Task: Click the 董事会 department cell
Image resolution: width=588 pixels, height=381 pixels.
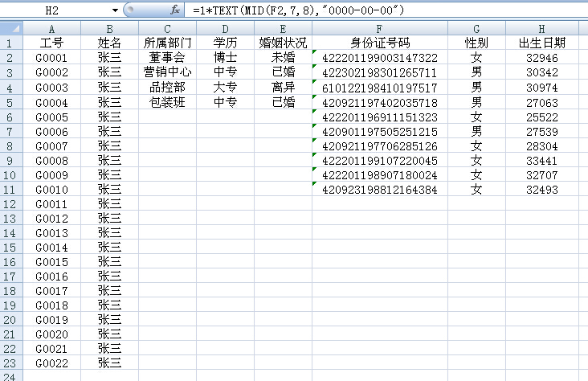Action: pyautogui.click(x=167, y=57)
